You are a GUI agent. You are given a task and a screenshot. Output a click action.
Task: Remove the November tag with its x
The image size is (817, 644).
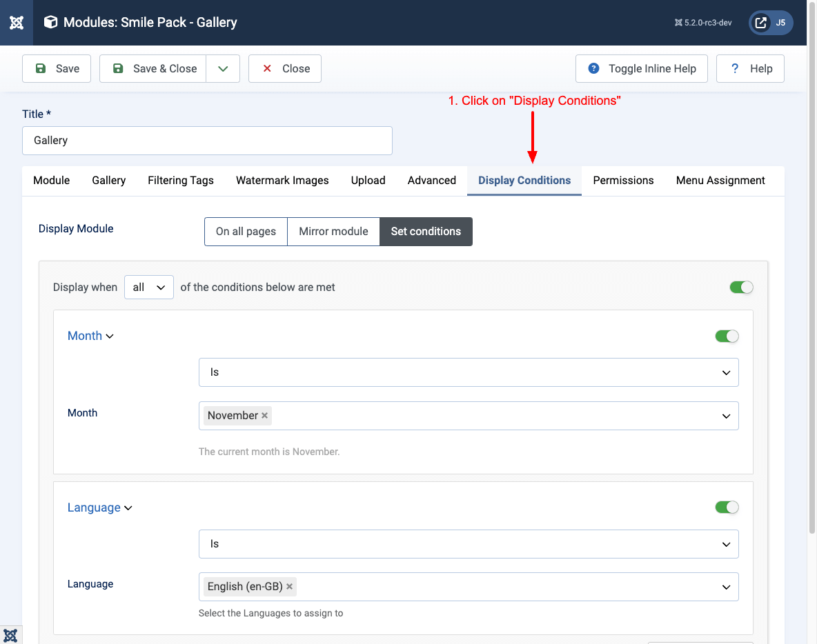tap(265, 416)
